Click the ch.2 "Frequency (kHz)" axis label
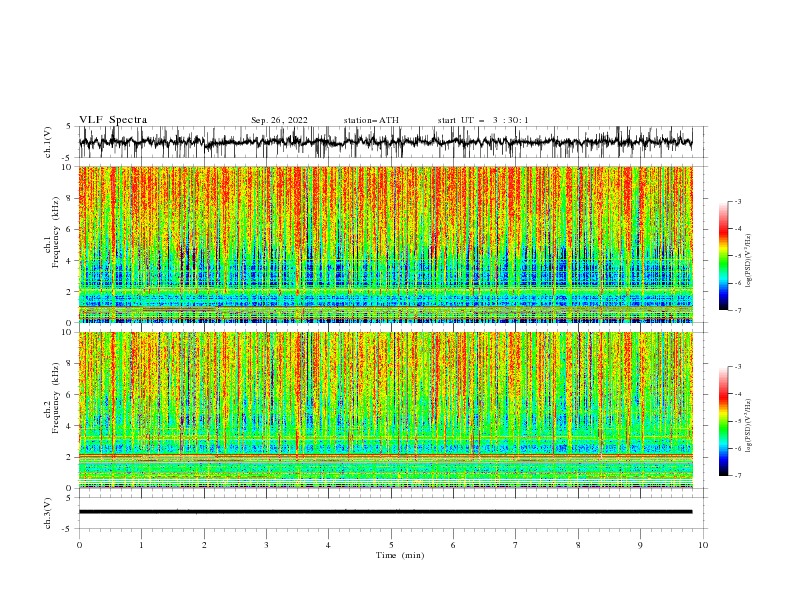The width and height of the screenshot is (792, 612). coord(56,397)
